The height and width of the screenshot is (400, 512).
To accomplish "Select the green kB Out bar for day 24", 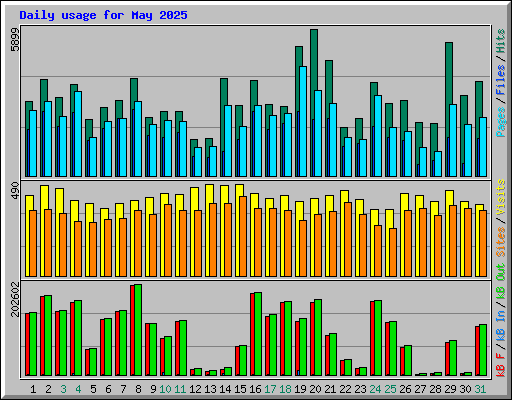I will pyautogui.click(x=378, y=338).
